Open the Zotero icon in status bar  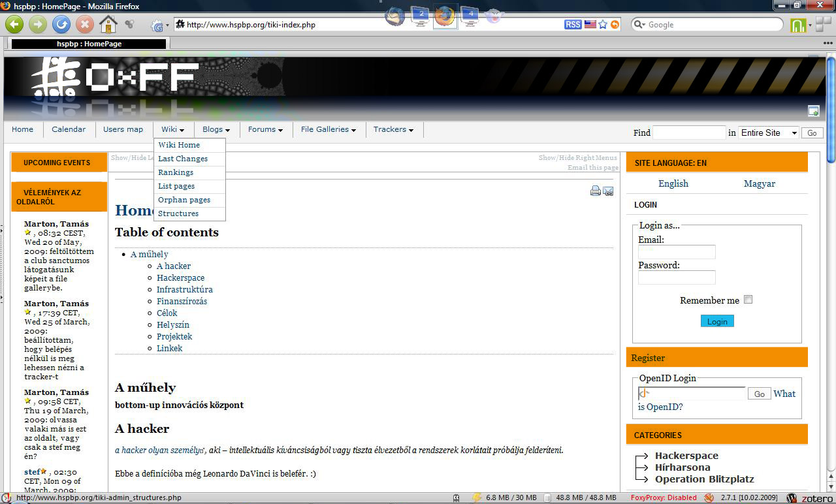(x=810, y=498)
